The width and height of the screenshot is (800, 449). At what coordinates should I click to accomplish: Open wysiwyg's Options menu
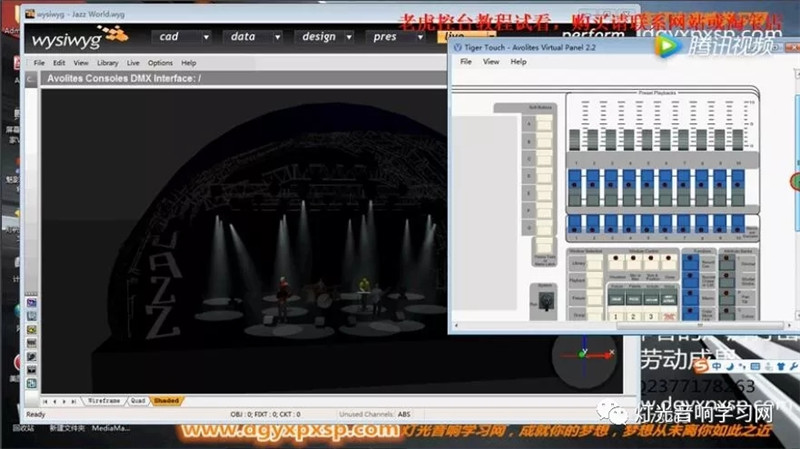160,63
